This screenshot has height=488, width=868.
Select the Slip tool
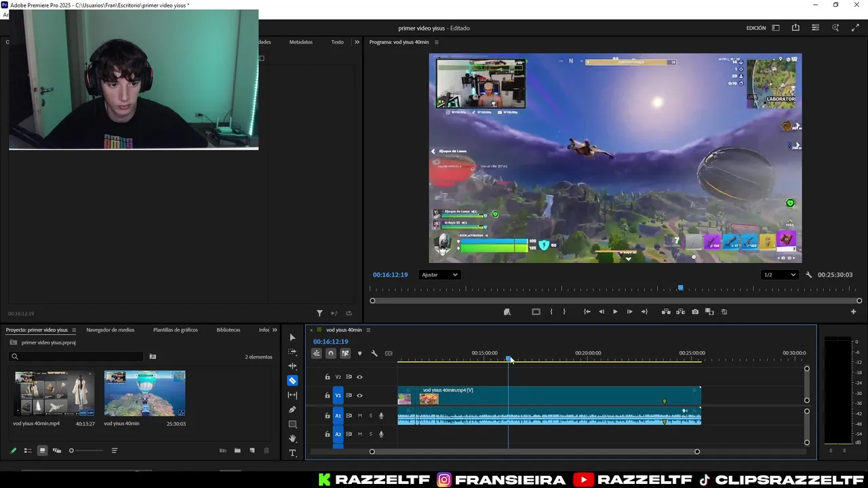292,395
